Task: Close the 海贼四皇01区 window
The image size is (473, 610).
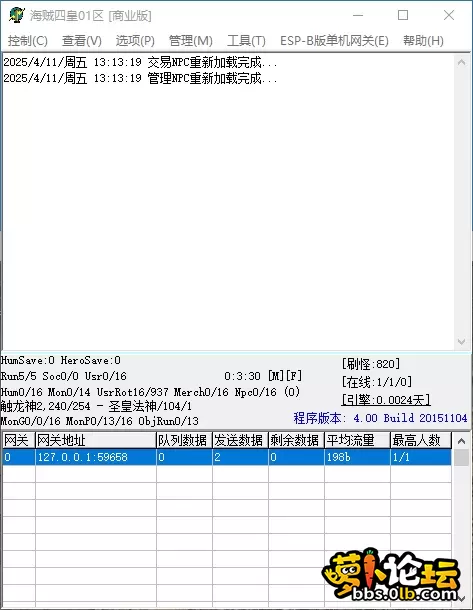Action: 449,16
